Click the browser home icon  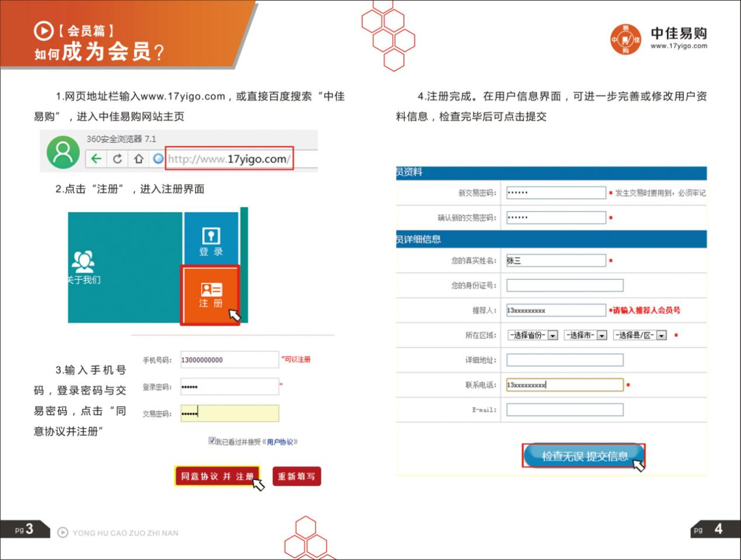[x=138, y=159]
